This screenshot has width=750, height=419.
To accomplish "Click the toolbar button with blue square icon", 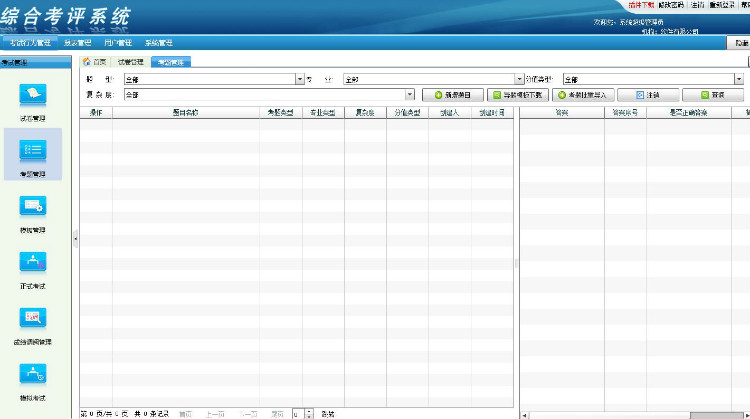I will pyautogui.click(x=648, y=95).
